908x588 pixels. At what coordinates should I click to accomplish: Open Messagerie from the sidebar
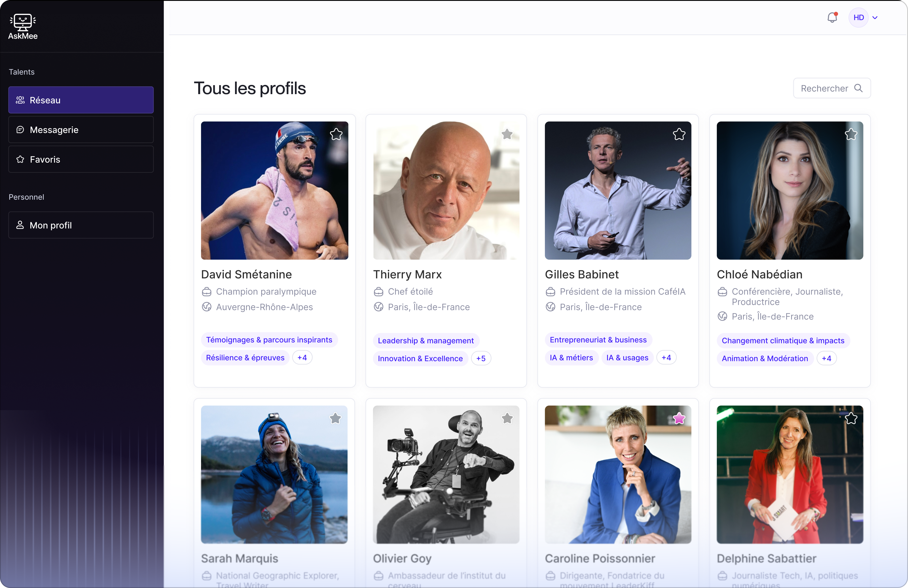81,130
